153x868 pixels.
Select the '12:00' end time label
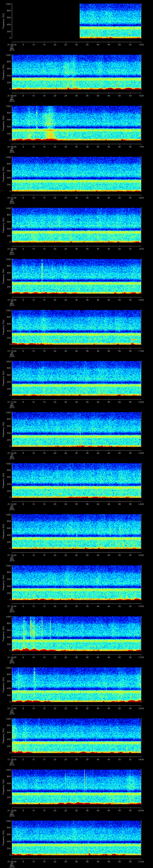click(141, 402)
